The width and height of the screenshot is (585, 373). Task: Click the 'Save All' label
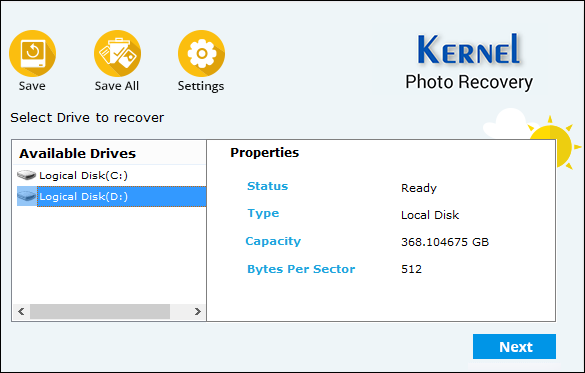(117, 86)
